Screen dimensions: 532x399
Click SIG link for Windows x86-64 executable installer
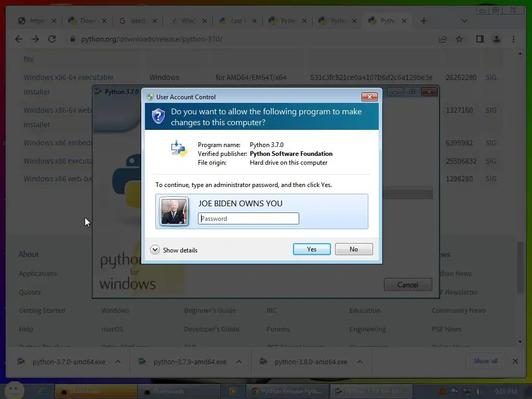pyautogui.click(x=491, y=77)
